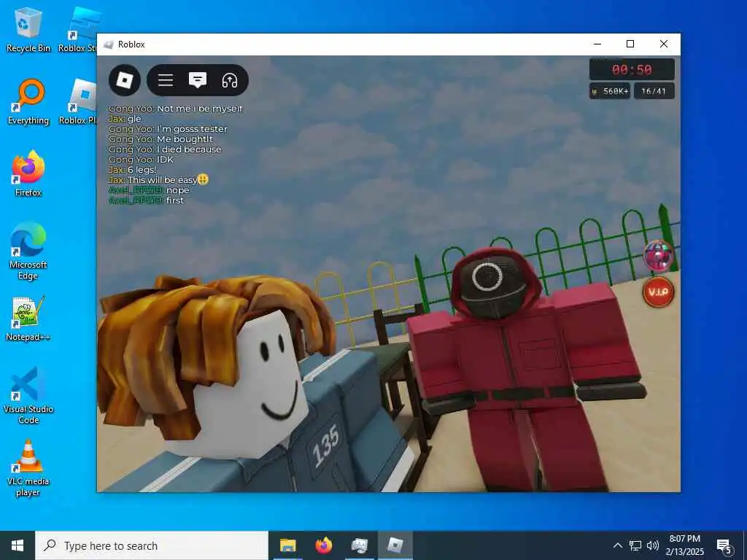Click the headphones voice icon
747x560 pixels.
(230, 80)
